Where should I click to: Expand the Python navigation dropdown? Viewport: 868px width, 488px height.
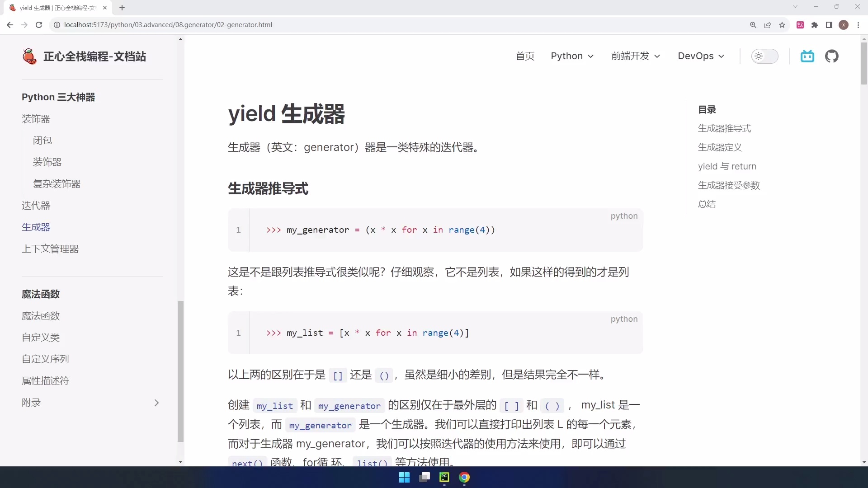click(572, 56)
